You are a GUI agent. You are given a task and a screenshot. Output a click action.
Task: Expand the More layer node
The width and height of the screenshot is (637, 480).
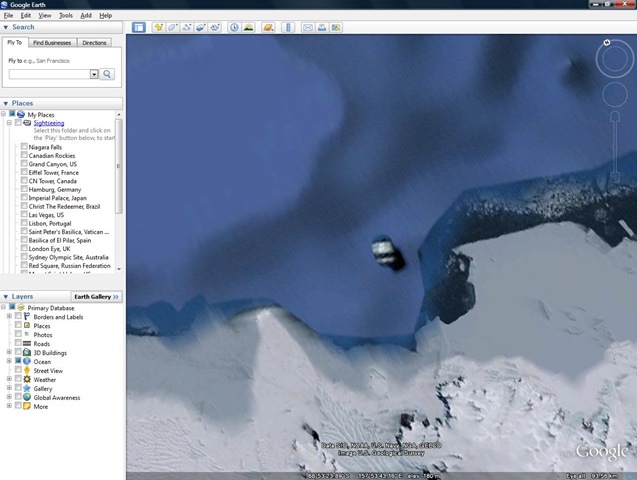(9, 405)
